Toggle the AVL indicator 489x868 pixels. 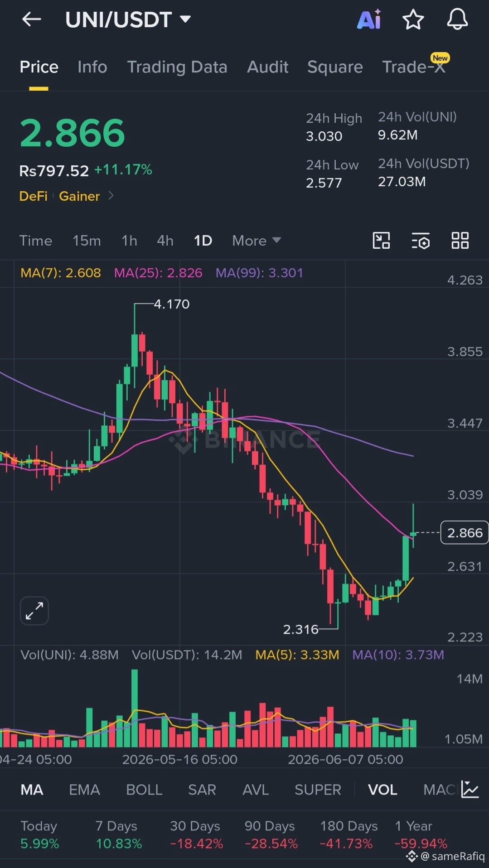pyautogui.click(x=256, y=790)
